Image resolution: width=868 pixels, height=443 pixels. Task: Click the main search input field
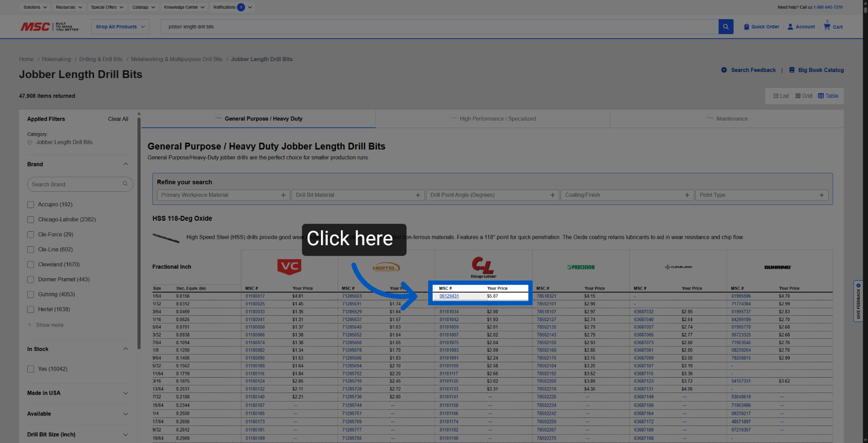pyautogui.click(x=439, y=26)
